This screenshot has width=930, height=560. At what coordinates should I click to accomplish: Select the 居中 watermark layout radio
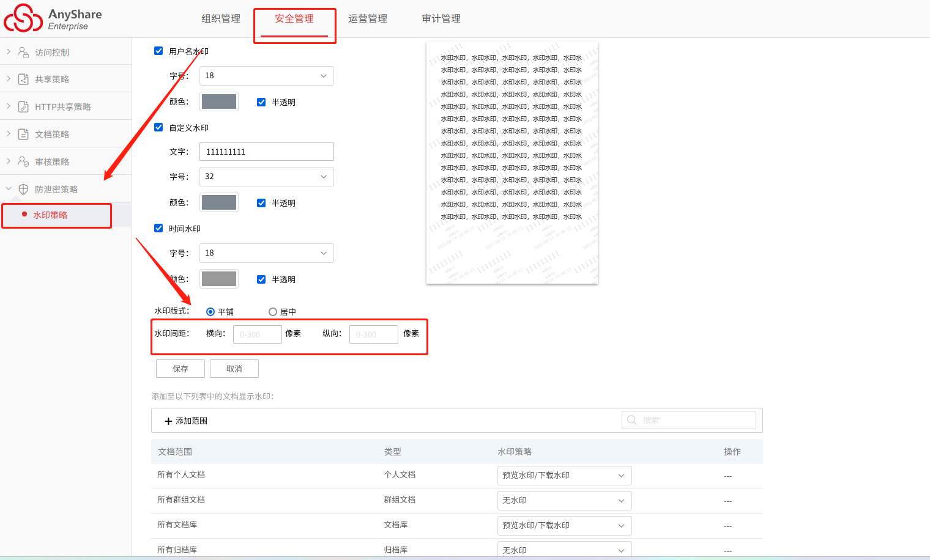click(x=273, y=312)
